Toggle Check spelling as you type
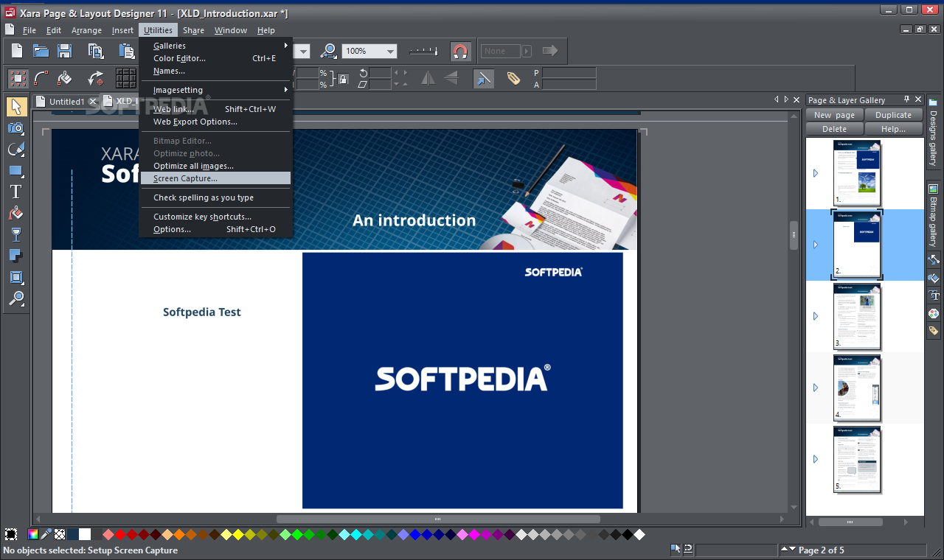Image resolution: width=944 pixels, height=560 pixels. click(216, 197)
